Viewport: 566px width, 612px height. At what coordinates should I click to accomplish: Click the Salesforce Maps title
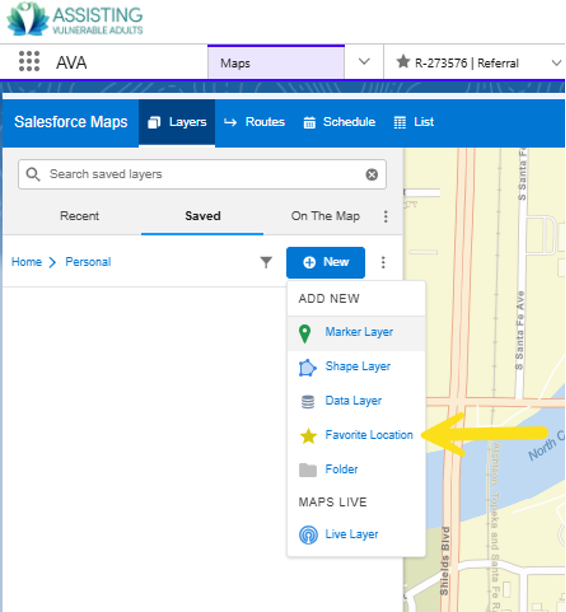click(x=71, y=122)
